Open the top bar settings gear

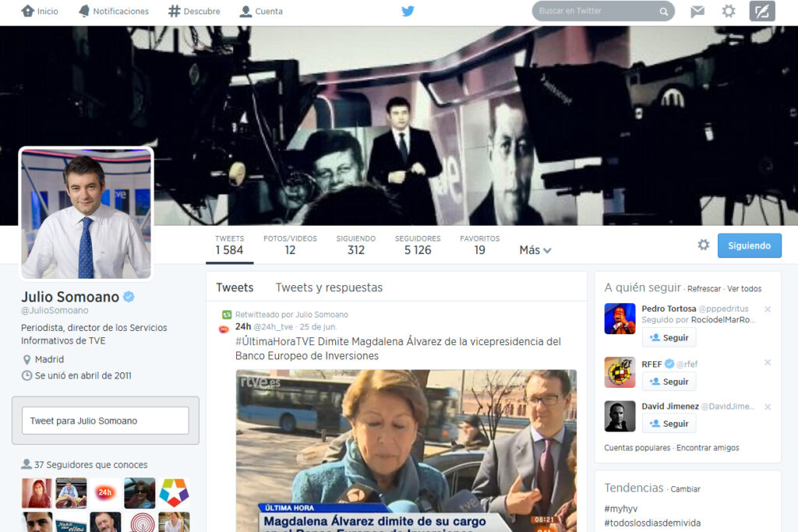coord(729,11)
